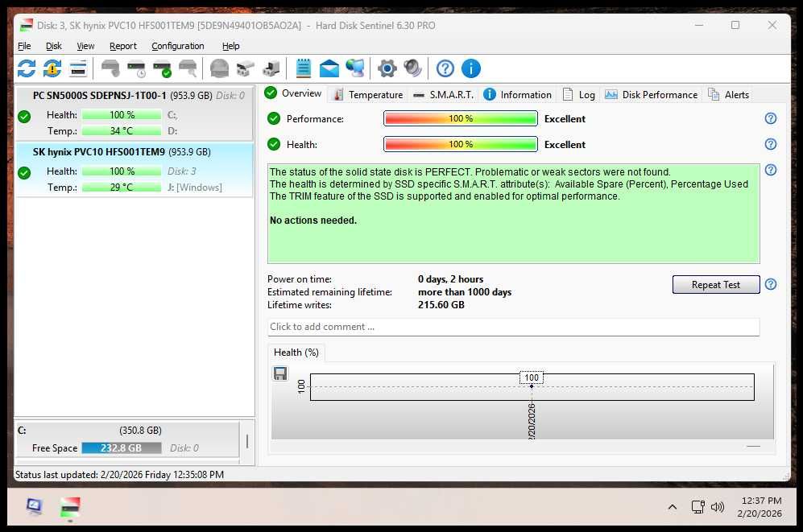The height and width of the screenshot is (532, 803).
Task: Open the monitor app in the taskbar
Action: [34, 507]
